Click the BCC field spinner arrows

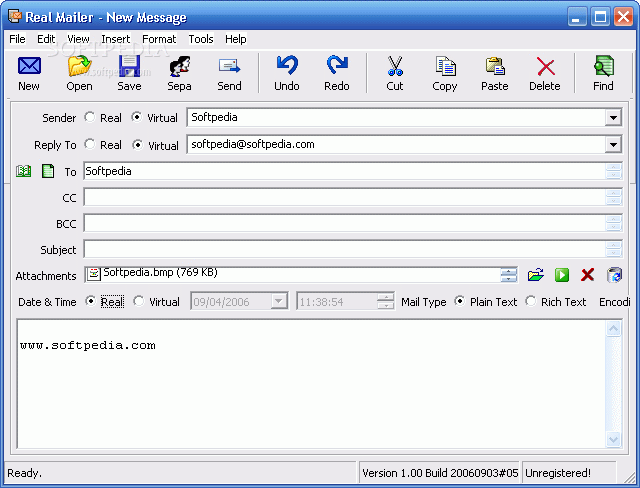613,224
